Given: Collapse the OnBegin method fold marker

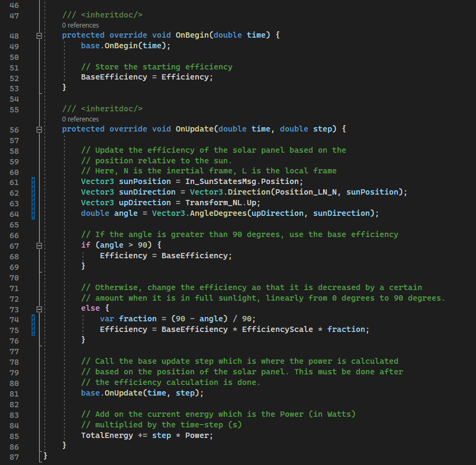Looking at the screenshot, I should tap(39, 36).
